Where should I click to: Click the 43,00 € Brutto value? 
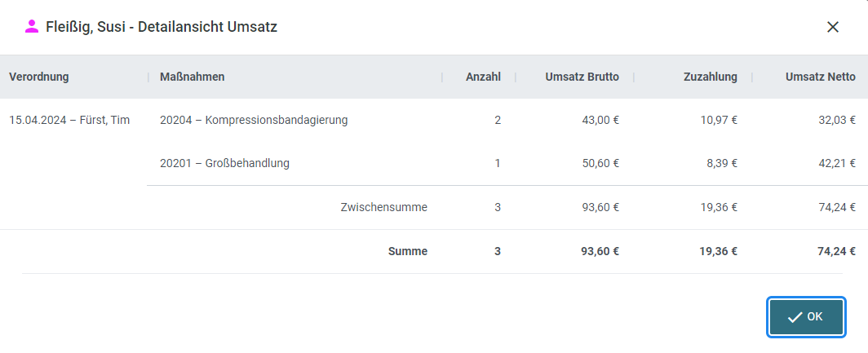(600, 120)
